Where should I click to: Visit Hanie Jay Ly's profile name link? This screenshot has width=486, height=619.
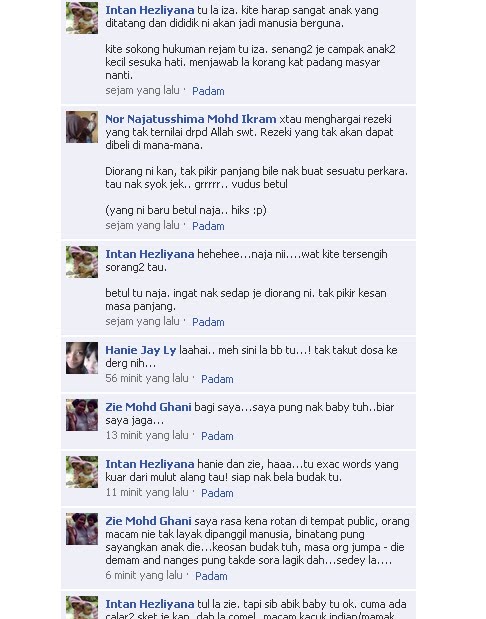click(x=141, y=350)
